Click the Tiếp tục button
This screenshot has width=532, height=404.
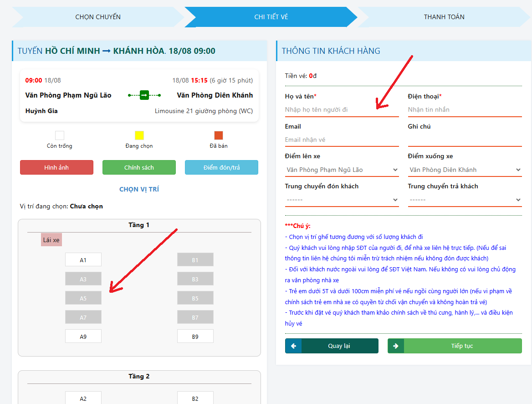[455, 346]
